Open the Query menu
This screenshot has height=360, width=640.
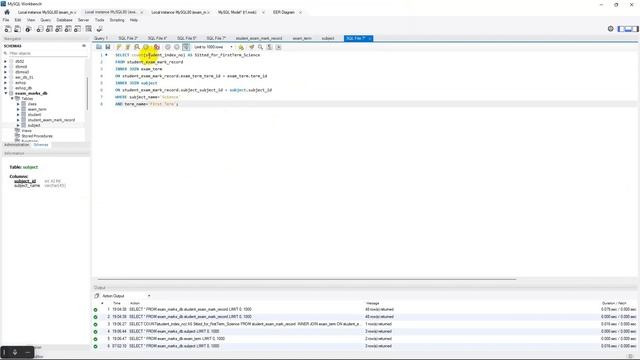(45, 20)
